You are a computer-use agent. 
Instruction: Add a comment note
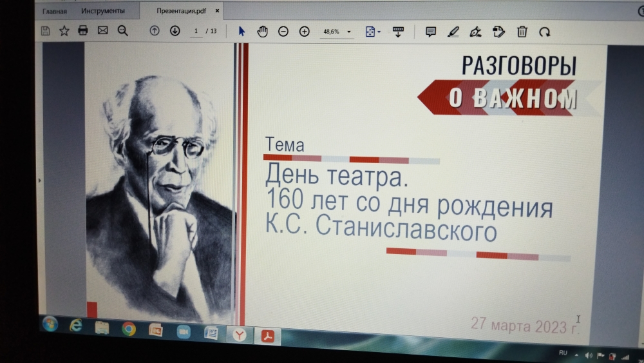(430, 32)
